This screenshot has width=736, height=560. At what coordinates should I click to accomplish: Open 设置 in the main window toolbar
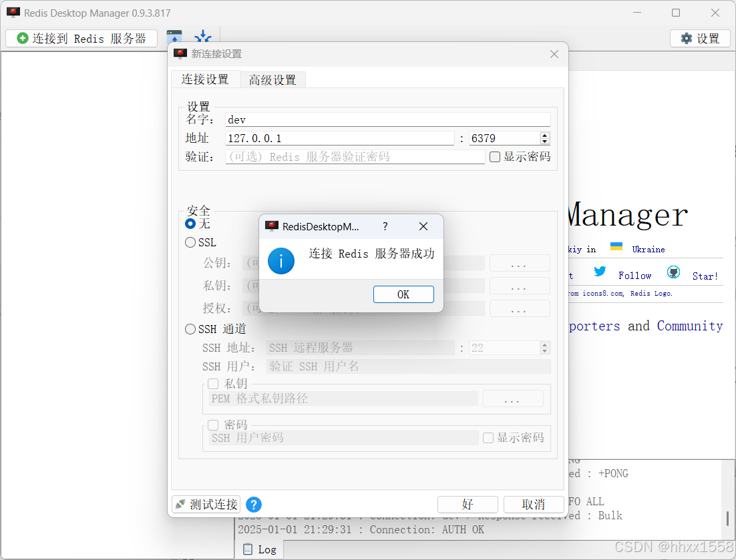[700, 39]
